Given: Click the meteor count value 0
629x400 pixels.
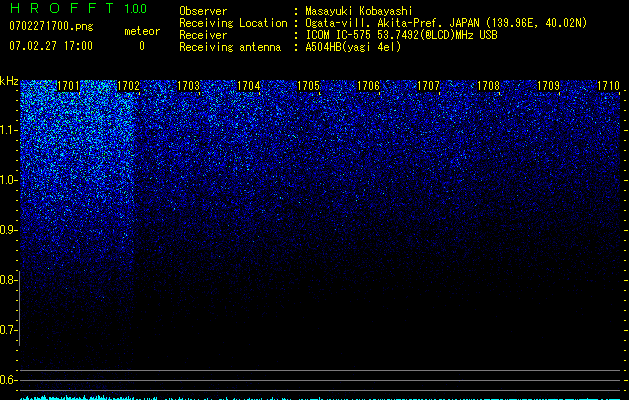Looking at the screenshot, I should (x=142, y=46).
